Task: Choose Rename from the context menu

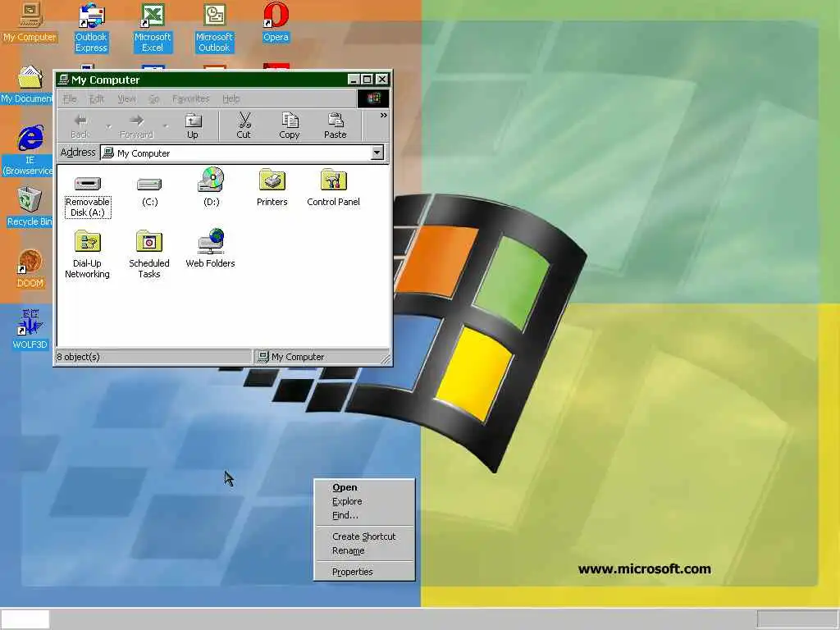Action: pyautogui.click(x=364, y=550)
